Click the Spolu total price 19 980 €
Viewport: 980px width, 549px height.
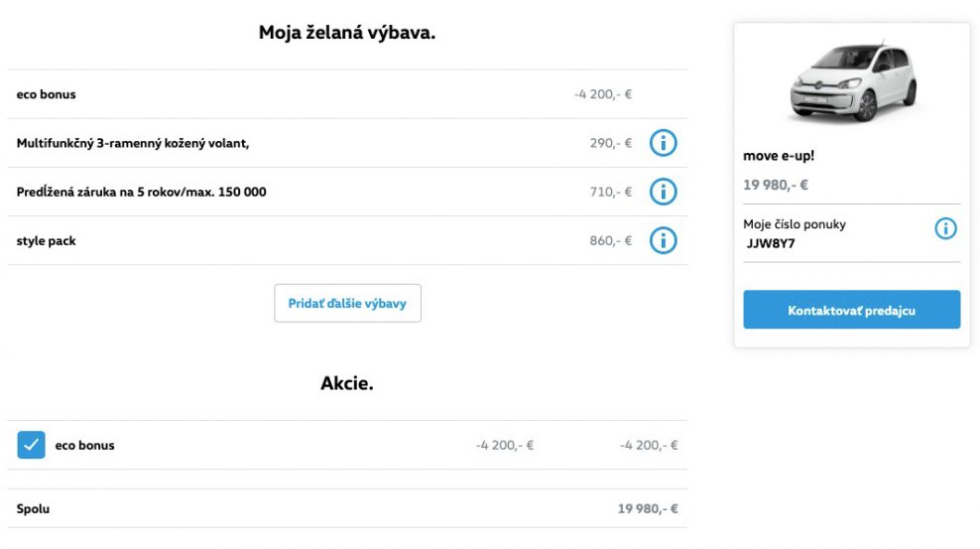tap(648, 508)
